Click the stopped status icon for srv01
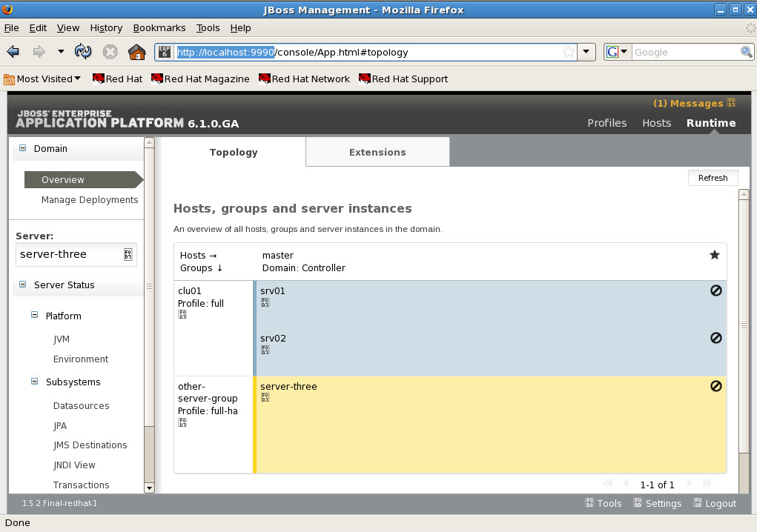 [x=716, y=290]
